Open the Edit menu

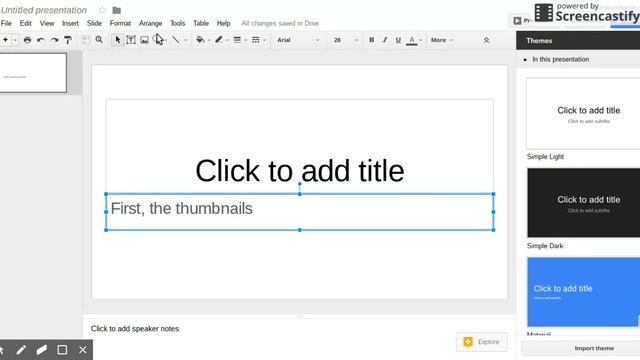tap(25, 23)
